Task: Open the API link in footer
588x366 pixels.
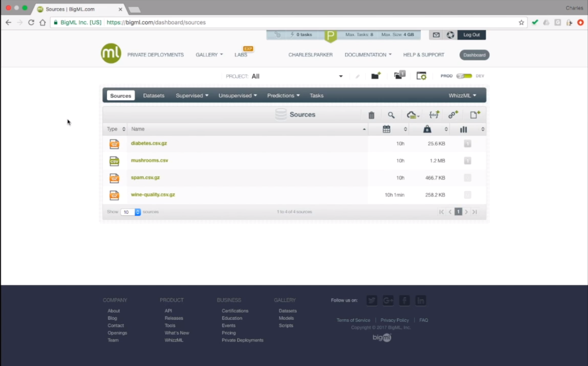Action: (168, 311)
